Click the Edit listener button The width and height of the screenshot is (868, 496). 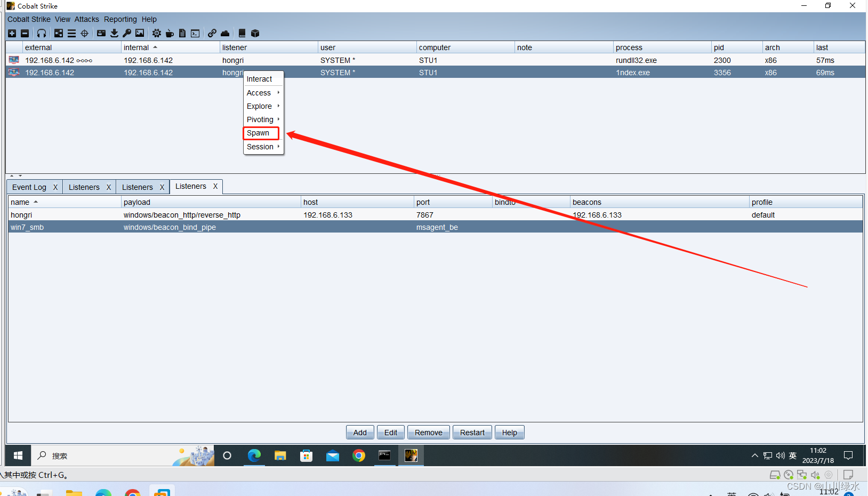391,433
